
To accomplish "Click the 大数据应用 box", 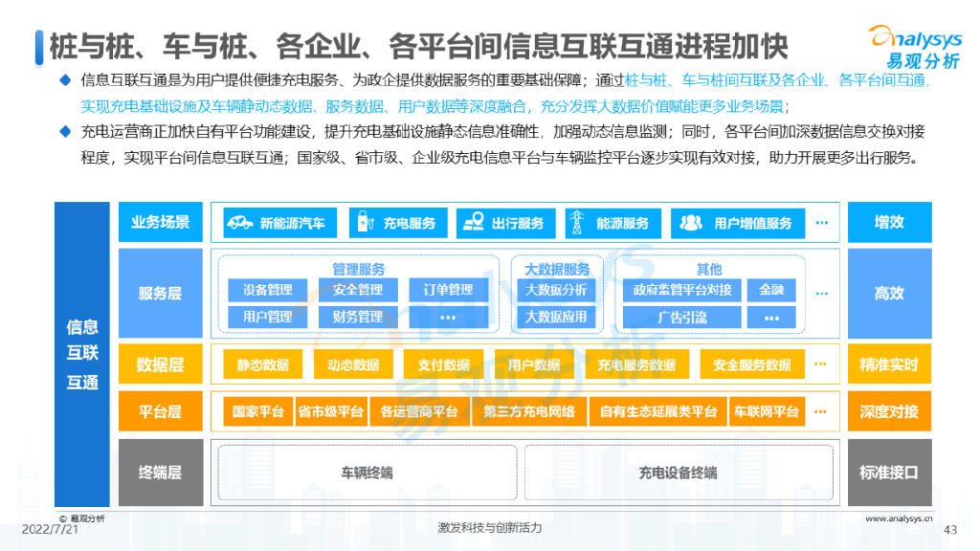I will (x=556, y=317).
